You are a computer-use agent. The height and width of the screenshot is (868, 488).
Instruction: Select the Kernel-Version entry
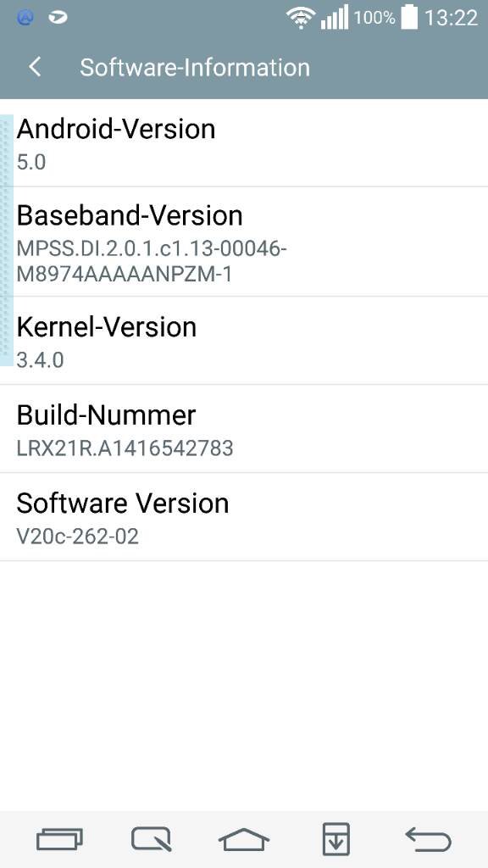coord(244,341)
